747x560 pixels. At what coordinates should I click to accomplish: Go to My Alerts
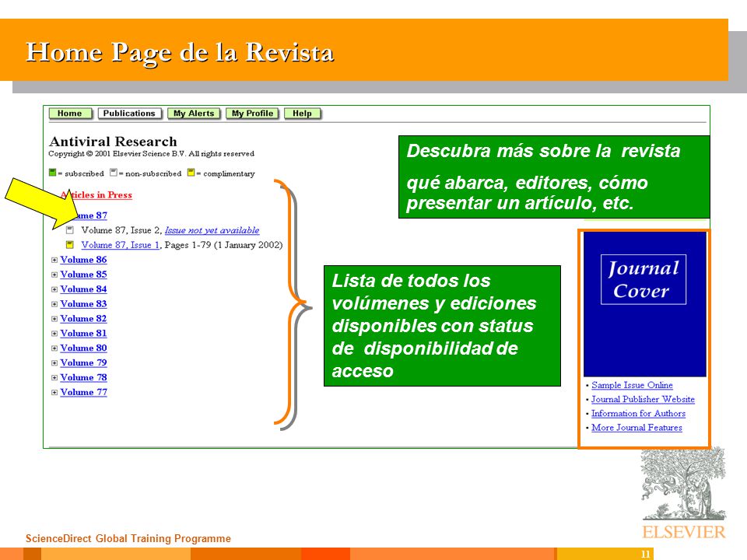(194, 114)
